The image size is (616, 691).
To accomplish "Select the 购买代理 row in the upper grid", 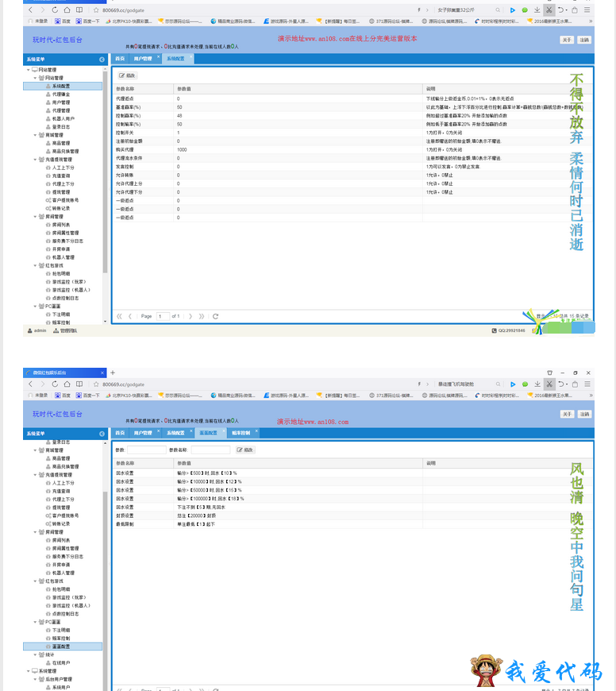I will 352,149.
